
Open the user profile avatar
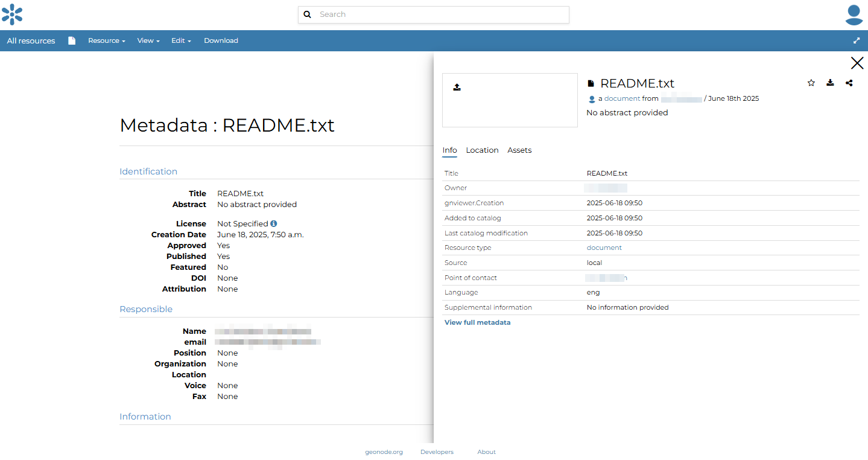click(854, 14)
